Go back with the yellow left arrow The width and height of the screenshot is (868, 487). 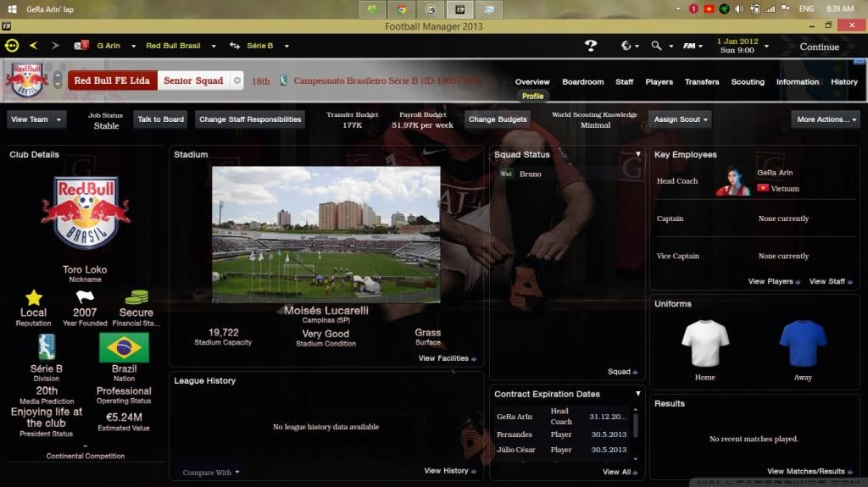pyautogui.click(x=33, y=46)
